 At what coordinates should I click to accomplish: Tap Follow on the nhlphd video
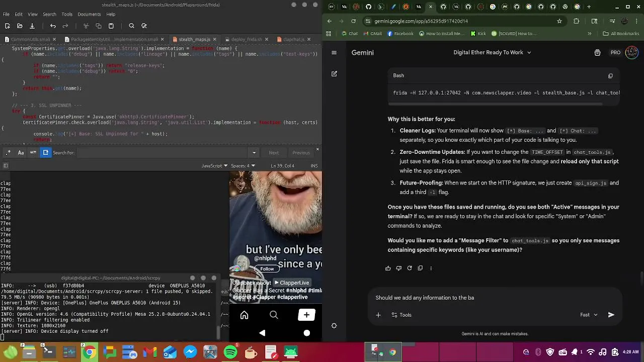(267, 268)
